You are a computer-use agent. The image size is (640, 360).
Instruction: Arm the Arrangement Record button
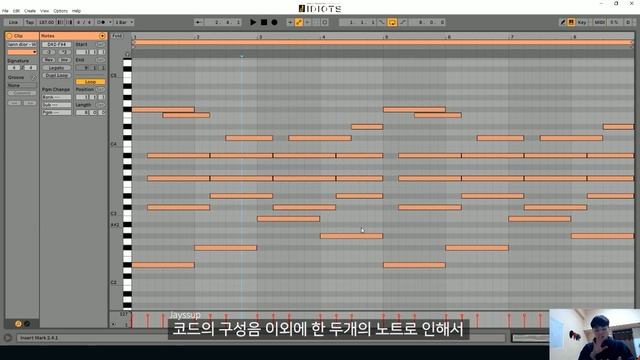point(274,22)
